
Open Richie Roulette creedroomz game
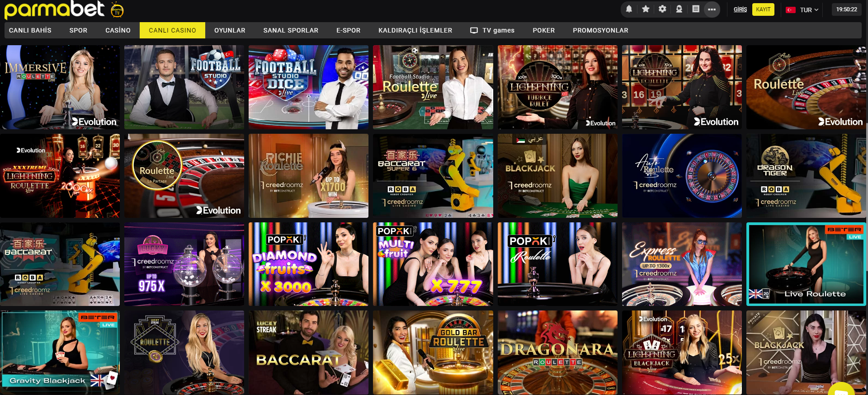(x=308, y=176)
